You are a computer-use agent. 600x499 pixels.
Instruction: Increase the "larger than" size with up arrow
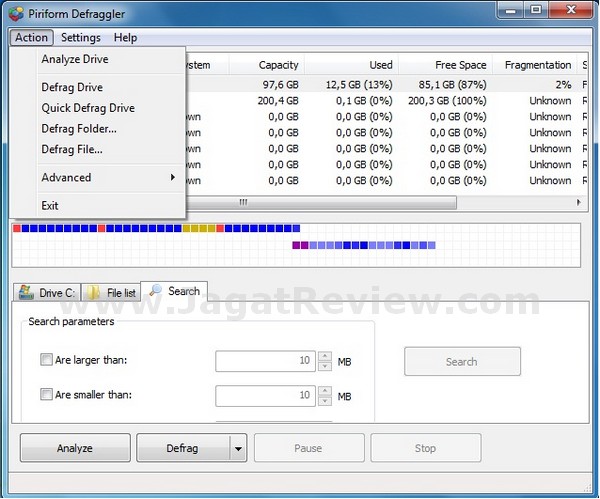tap(324, 356)
